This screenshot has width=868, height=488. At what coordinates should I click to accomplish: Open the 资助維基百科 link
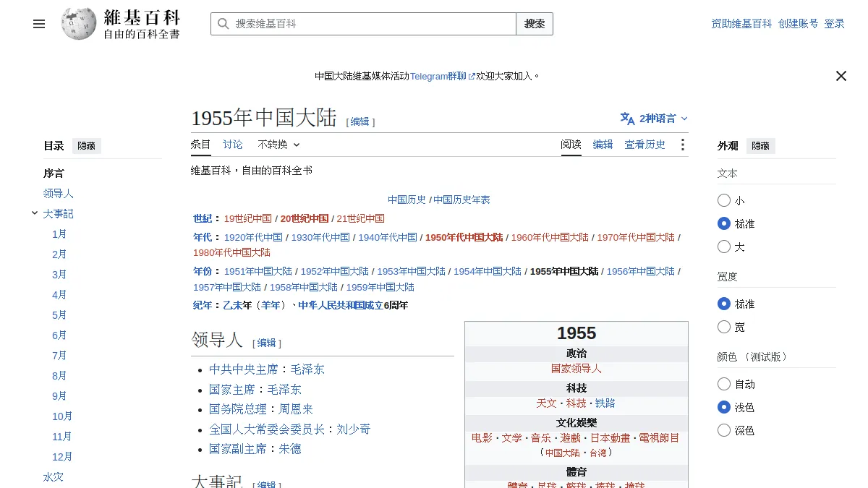click(741, 24)
